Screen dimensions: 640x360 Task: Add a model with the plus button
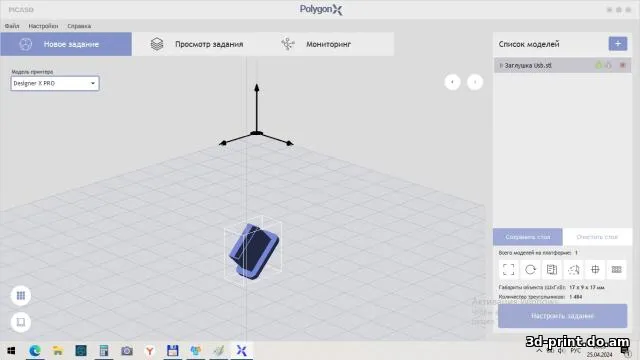click(x=618, y=44)
